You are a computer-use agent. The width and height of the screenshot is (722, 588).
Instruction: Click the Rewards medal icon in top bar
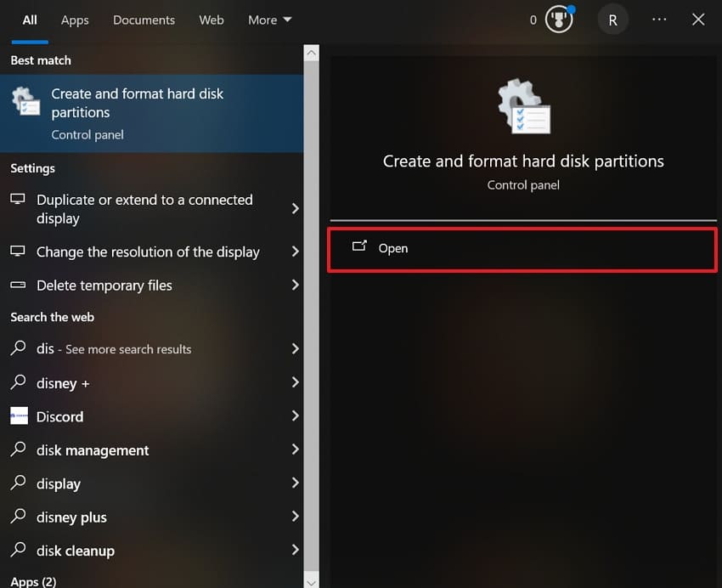556,19
